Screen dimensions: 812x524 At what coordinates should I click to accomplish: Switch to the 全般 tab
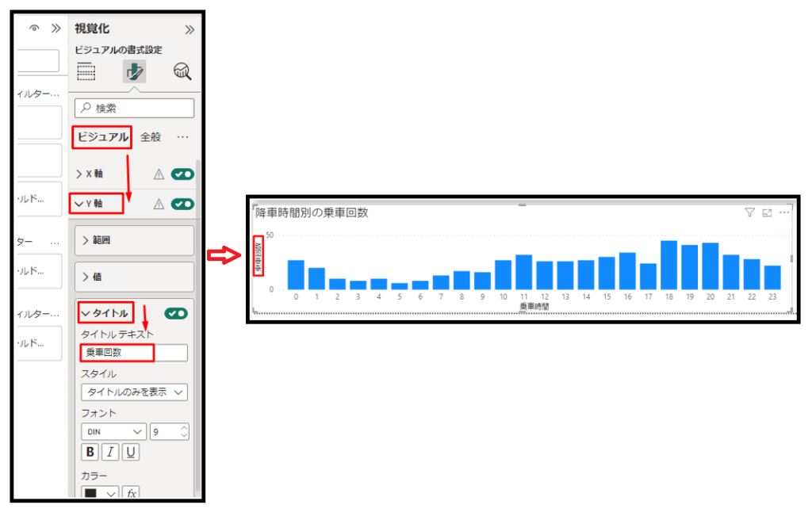coord(151,137)
